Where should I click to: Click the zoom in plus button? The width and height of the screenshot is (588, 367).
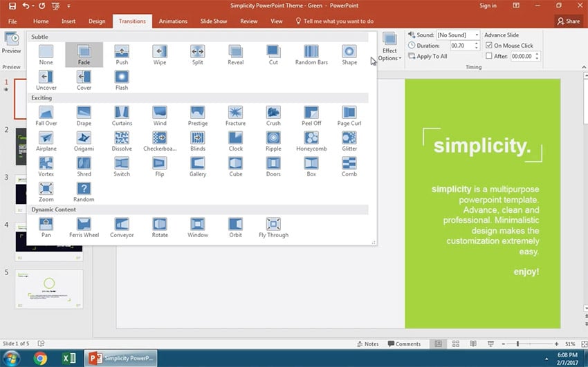556,344
